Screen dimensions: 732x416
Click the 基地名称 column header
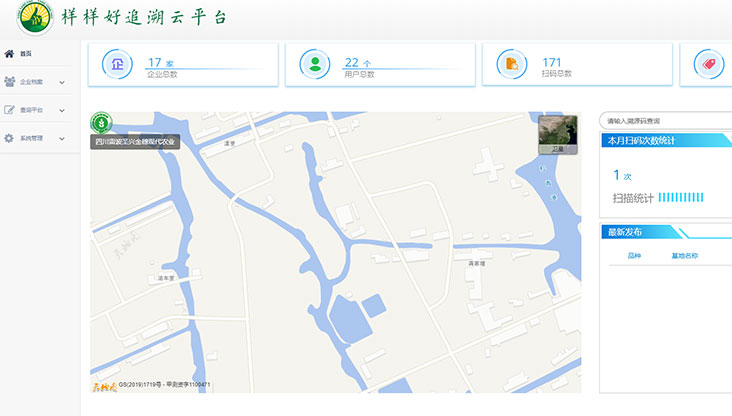point(685,256)
